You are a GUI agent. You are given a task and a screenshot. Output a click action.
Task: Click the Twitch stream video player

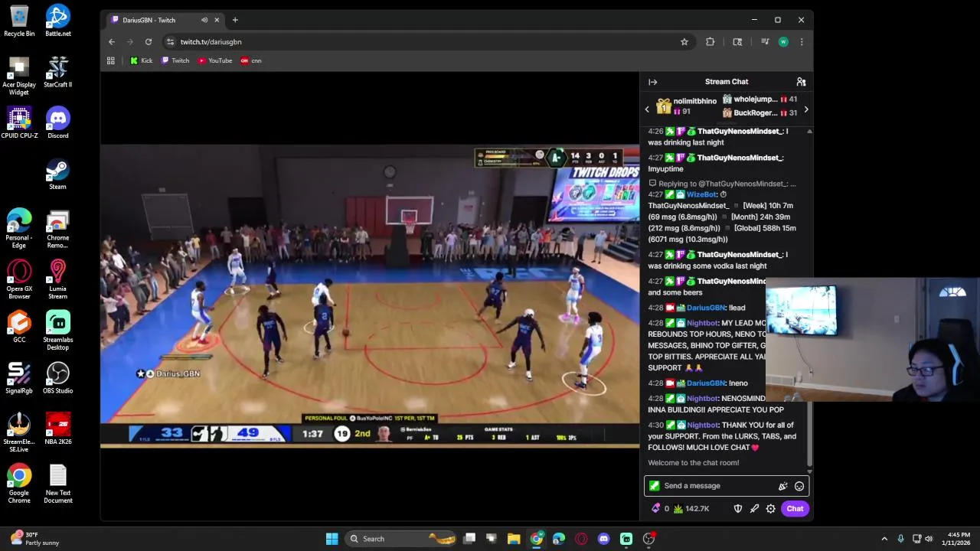[370, 295]
